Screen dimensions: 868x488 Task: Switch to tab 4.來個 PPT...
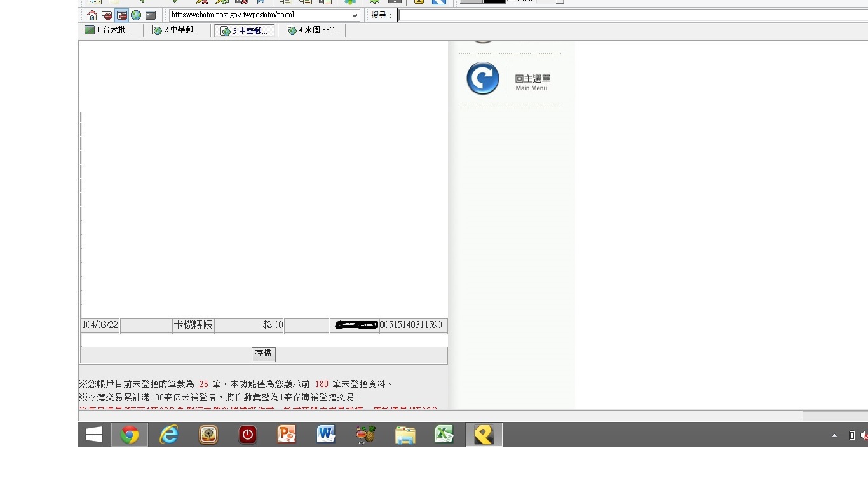tap(313, 30)
